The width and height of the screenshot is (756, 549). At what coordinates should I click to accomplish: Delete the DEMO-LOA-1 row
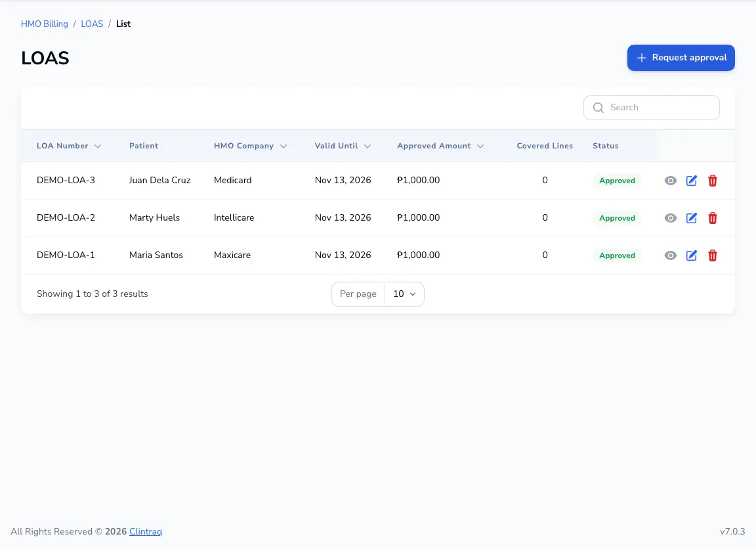tap(712, 255)
